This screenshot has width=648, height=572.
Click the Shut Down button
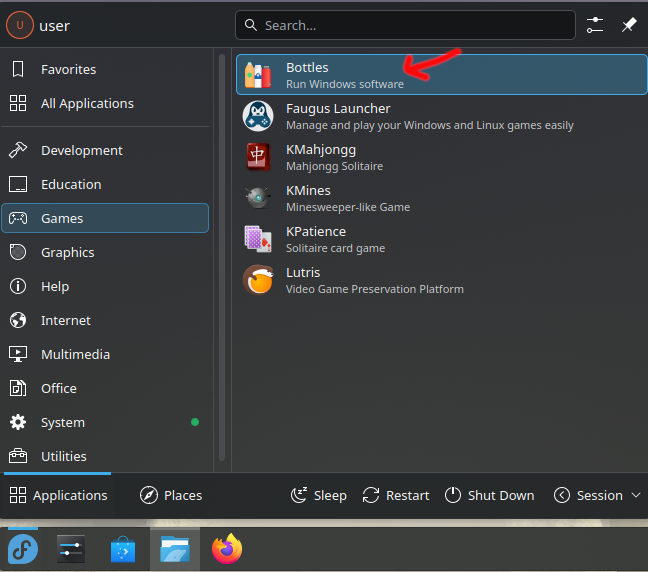click(489, 495)
